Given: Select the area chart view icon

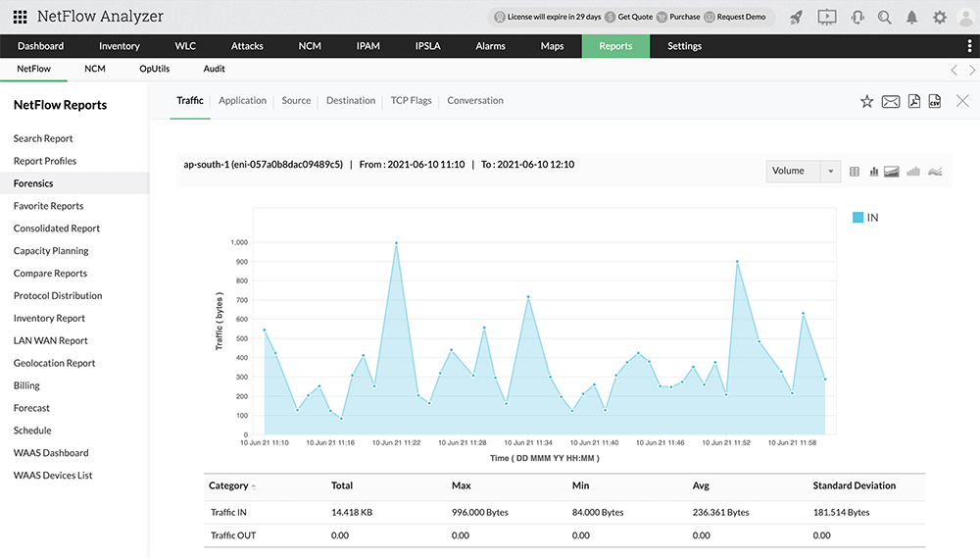Looking at the screenshot, I should click(892, 172).
